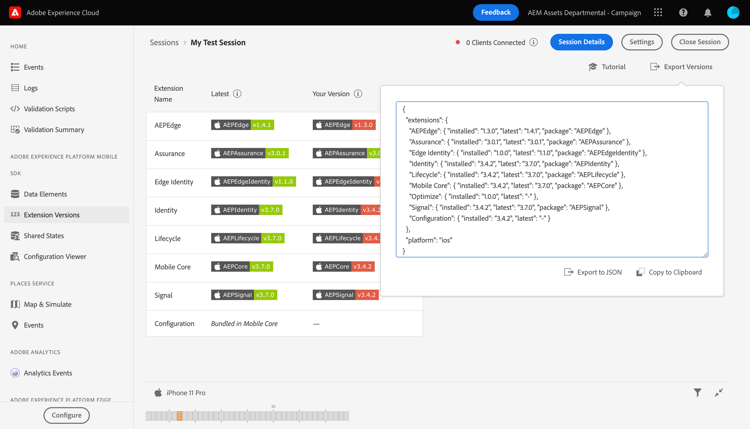The width and height of the screenshot is (750, 429).
Task: Open Configuration Viewer in sidebar
Action: pyautogui.click(x=55, y=256)
